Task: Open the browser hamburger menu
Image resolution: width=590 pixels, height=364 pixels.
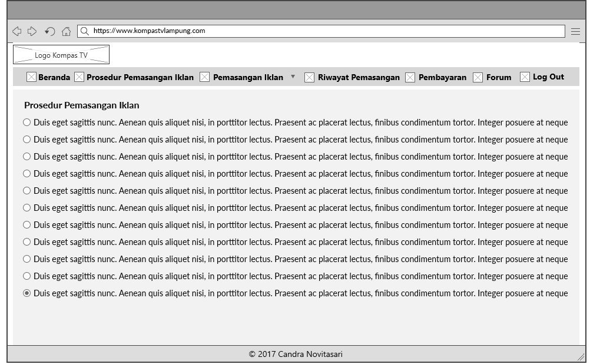Action: 575,31
